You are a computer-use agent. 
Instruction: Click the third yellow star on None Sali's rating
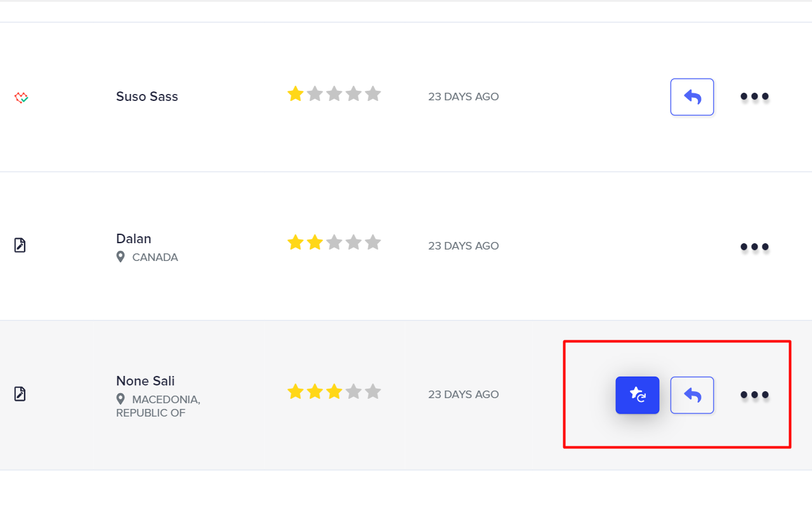click(x=334, y=391)
